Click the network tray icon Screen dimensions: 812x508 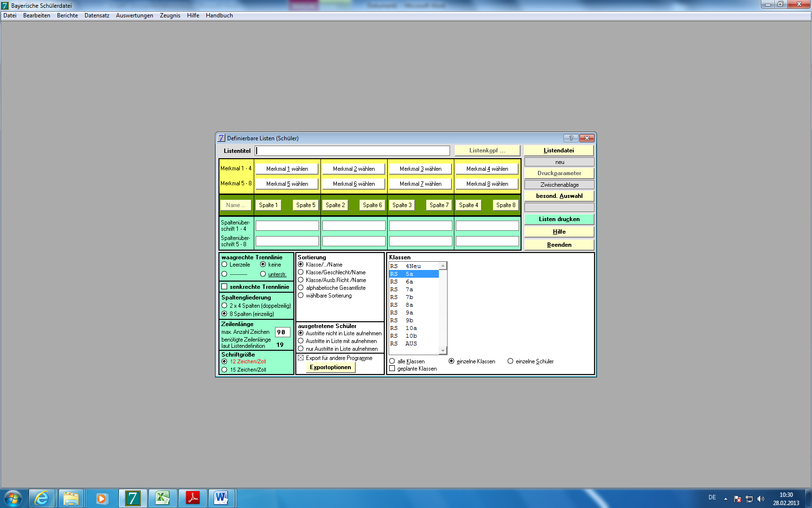point(749,499)
